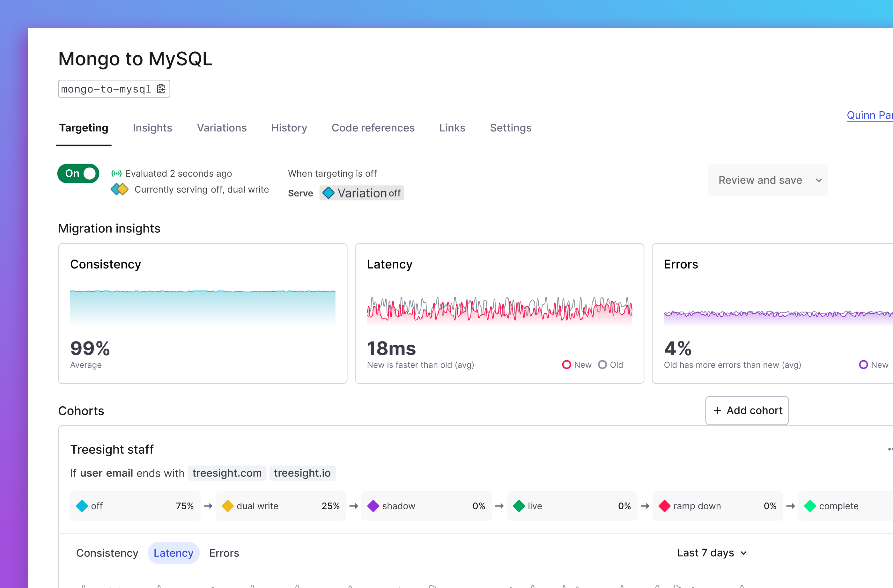The image size is (893, 588).
Task: Click the complete variation diamond icon
Action: (x=810, y=506)
